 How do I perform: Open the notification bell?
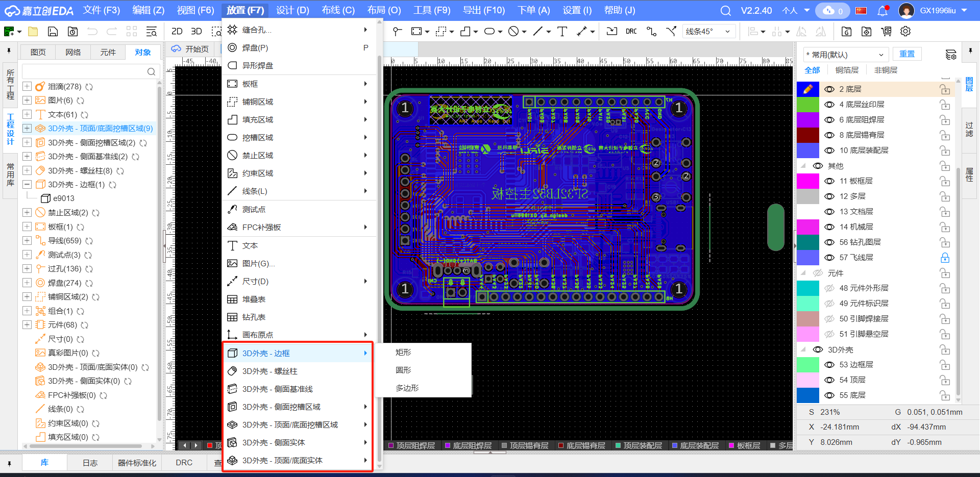883,11
